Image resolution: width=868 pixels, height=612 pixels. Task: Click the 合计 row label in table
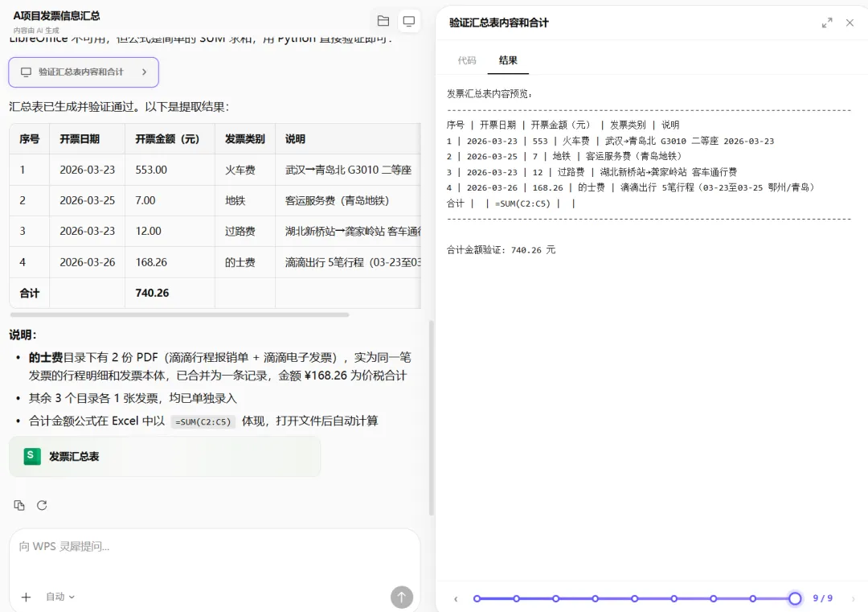[x=30, y=293]
